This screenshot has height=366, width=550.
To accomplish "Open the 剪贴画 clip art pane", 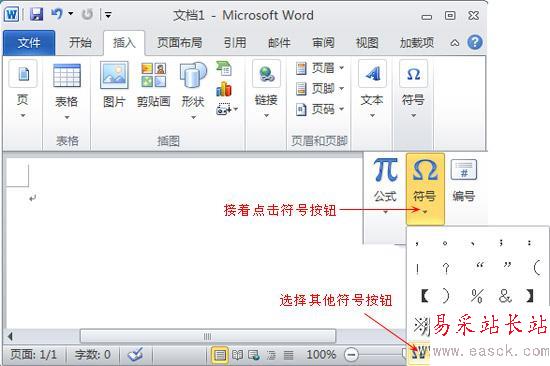I will [154, 85].
